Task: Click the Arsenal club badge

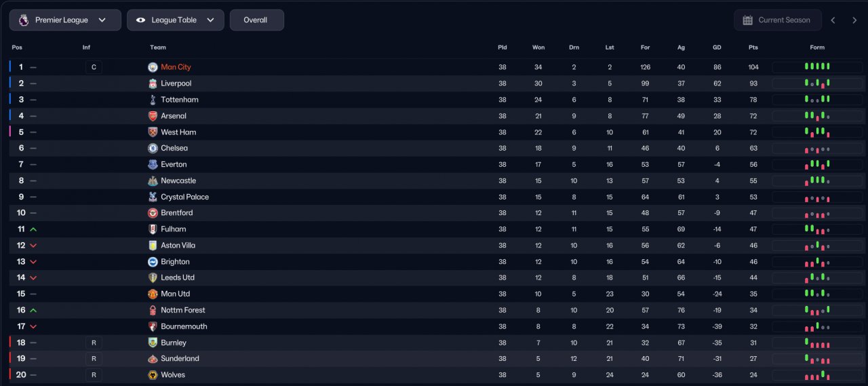Action: point(153,116)
